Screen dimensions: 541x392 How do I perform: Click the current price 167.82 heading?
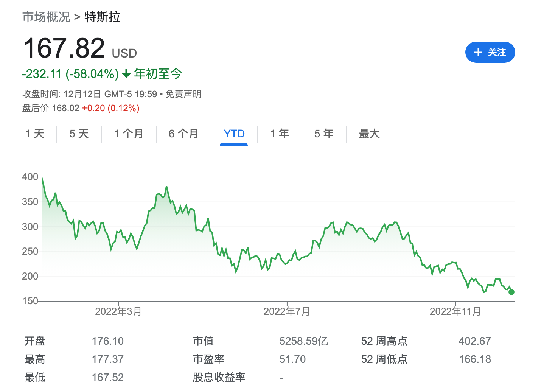(x=64, y=48)
